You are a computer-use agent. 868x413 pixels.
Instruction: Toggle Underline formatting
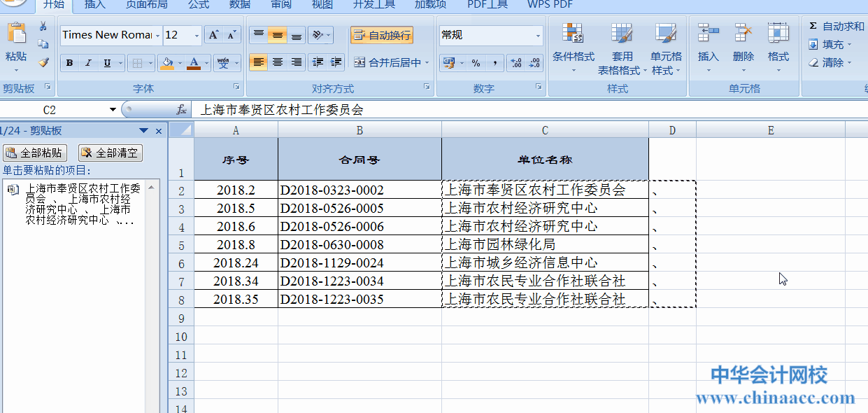pos(107,63)
